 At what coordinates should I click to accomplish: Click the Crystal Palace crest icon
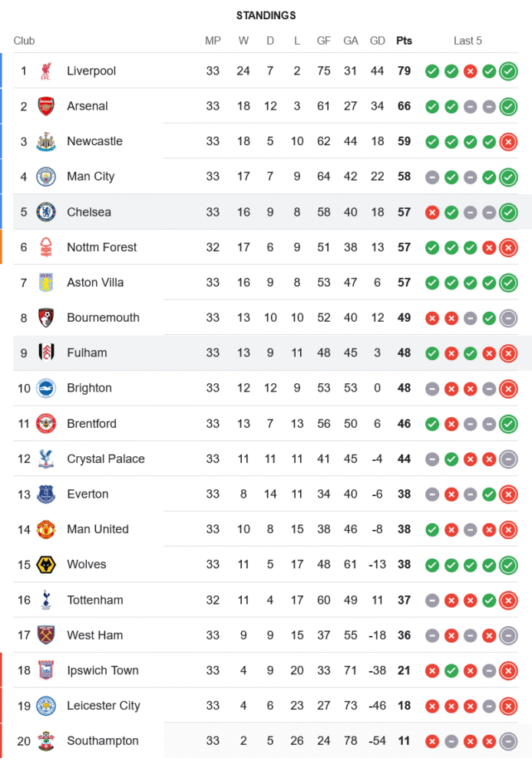point(46,459)
